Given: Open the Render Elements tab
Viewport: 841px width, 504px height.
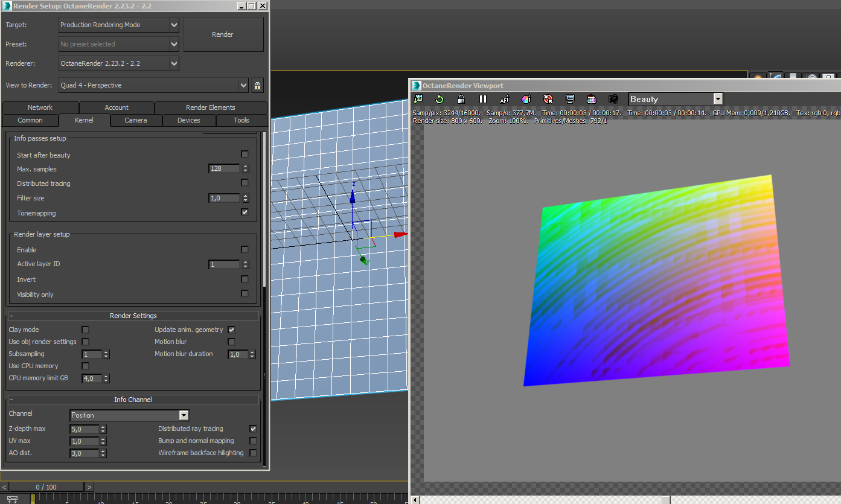Looking at the screenshot, I should coord(210,107).
